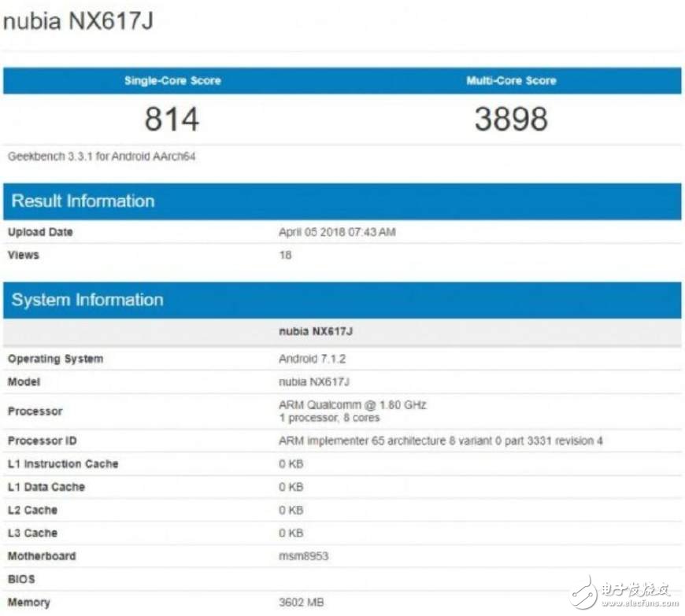The width and height of the screenshot is (685, 616).
Task: Click the Memory value 3602 MB
Action: pos(303,602)
